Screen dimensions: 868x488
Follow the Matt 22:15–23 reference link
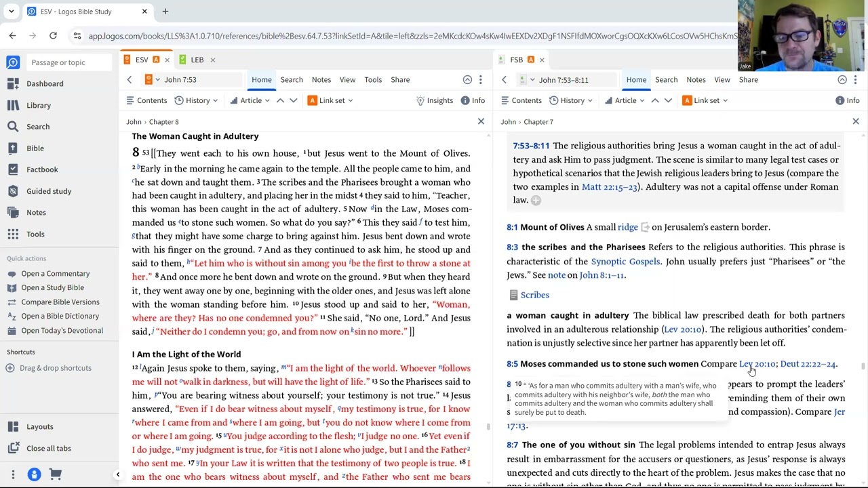coord(610,187)
